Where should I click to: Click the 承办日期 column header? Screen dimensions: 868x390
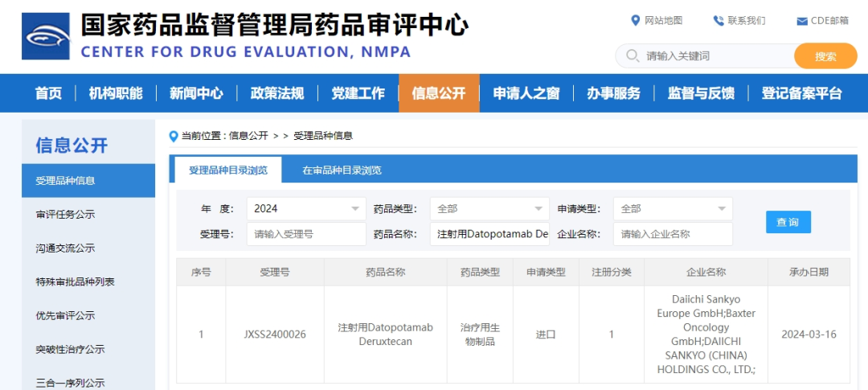[809, 272]
